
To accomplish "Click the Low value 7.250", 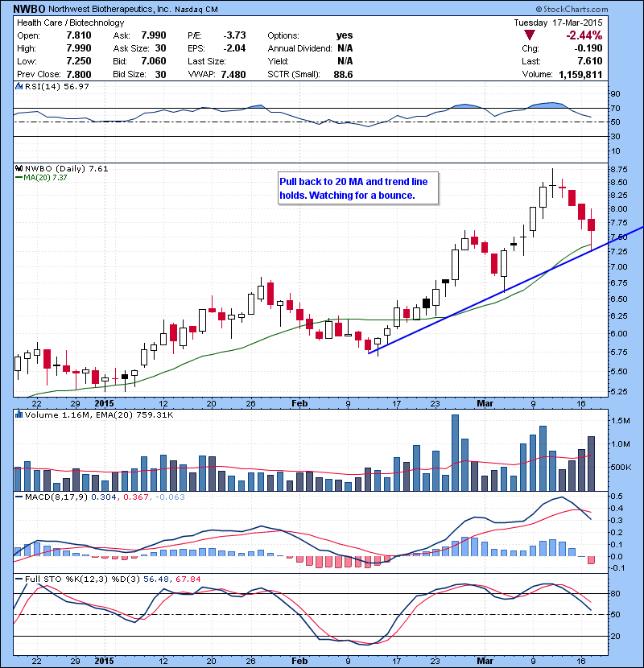I will tap(79, 61).
